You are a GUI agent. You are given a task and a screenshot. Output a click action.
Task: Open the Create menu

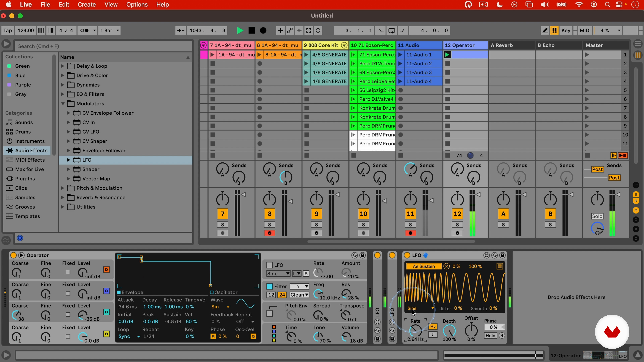[87, 5]
